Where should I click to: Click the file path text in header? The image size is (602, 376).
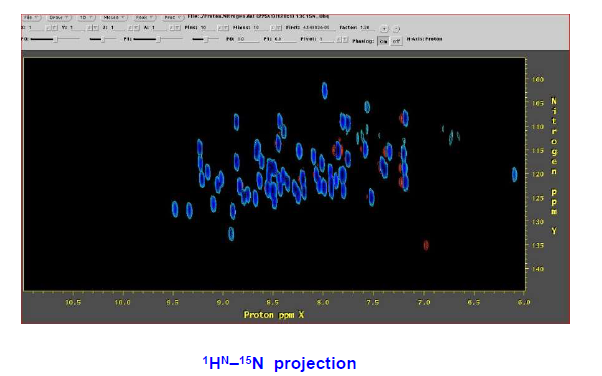pyautogui.click(x=258, y=17)
